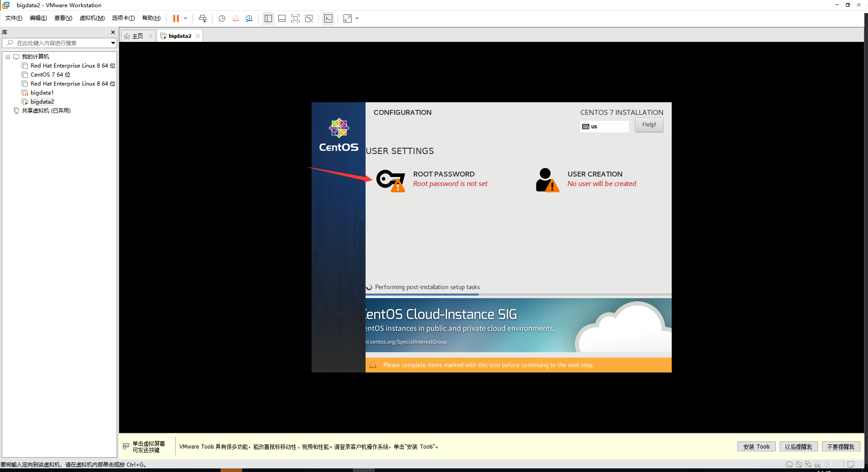Click the Help! button in the installer
868x472 pixels.
tap(649, 125)
